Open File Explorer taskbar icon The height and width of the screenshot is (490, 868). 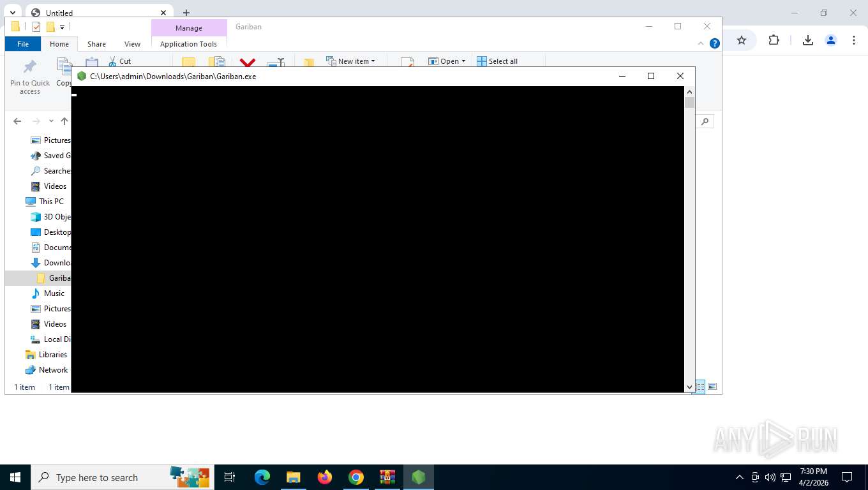point(293,477)
